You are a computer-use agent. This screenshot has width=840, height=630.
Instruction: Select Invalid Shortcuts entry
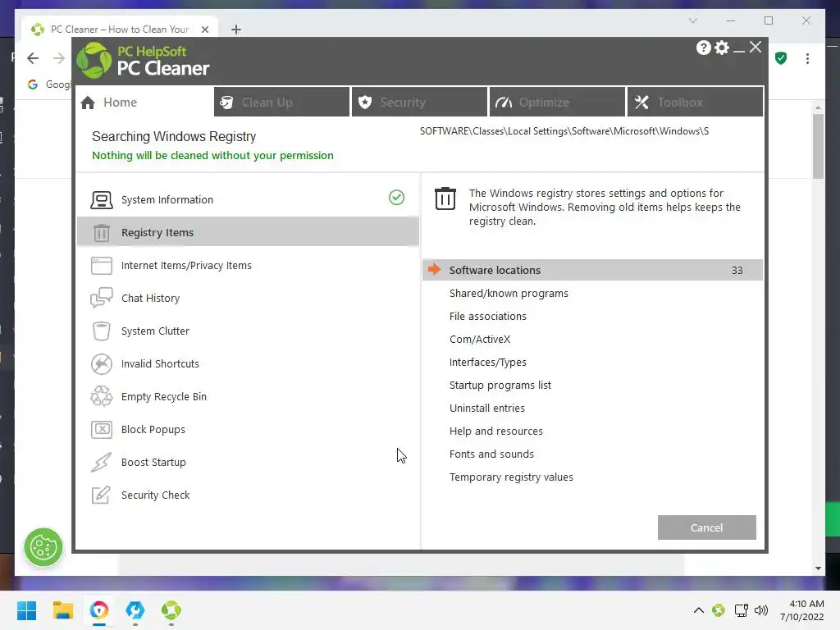tap(248, 363)
